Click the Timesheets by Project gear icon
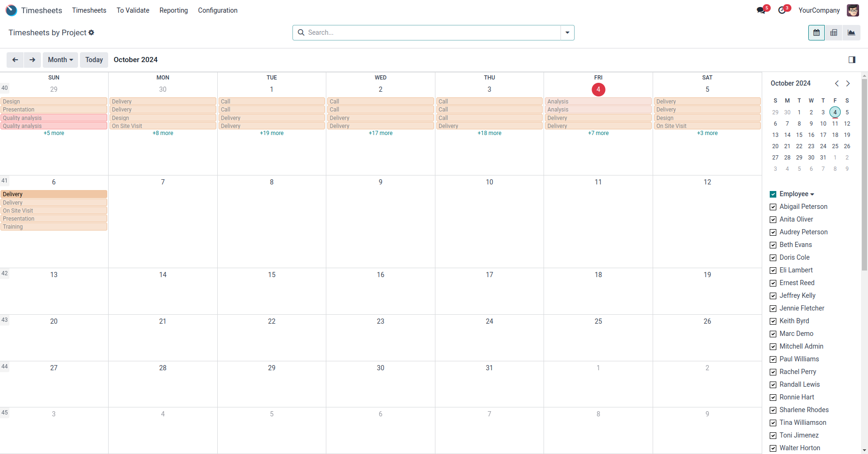The width and height of the screenshot is (868, 454). (x=91, y=32)
